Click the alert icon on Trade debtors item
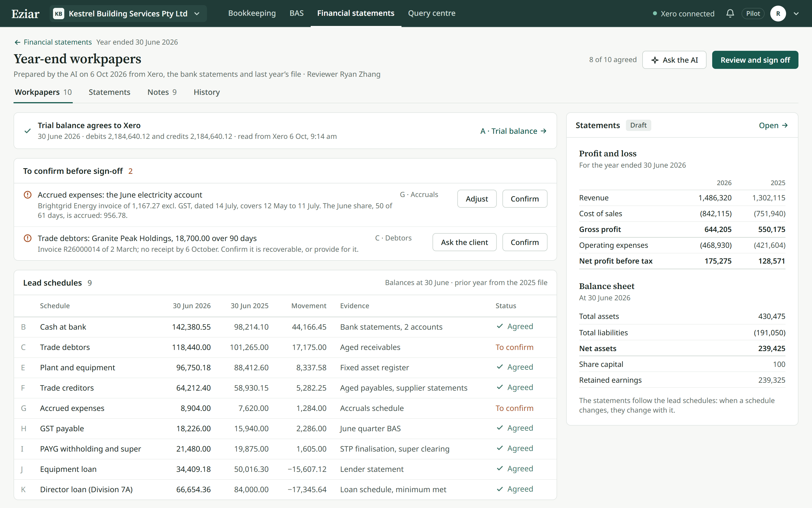The image size is (812, 508). (28, 238)
